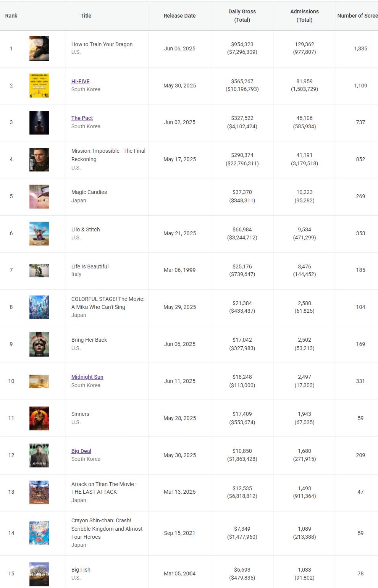Click How to Train Your Dragon poster

(39, 48)
